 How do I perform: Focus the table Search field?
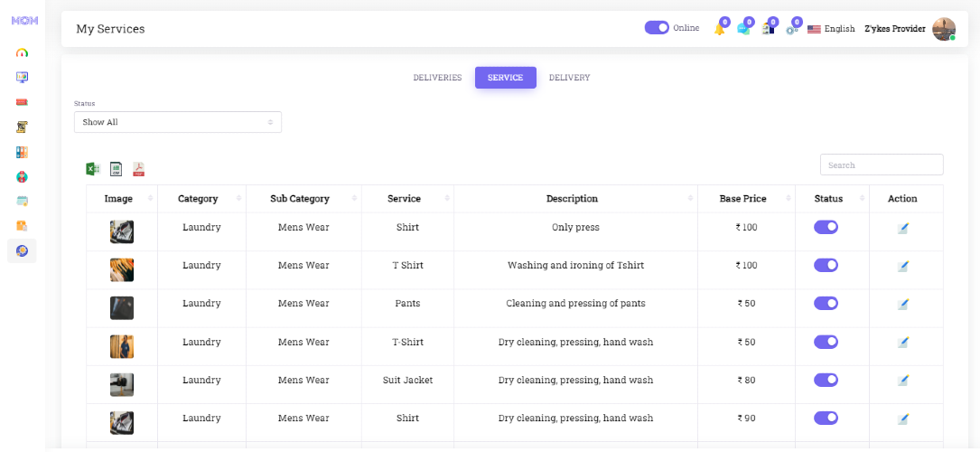tap(882, 165)
